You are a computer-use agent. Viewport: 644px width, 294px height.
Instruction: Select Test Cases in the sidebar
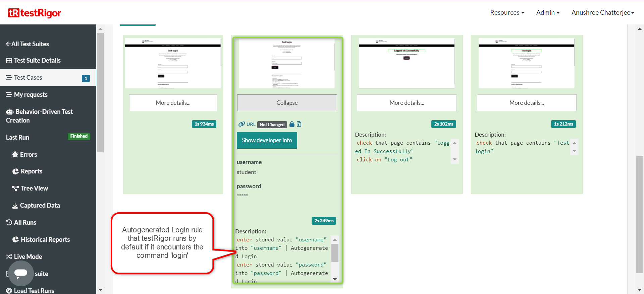[28, 78]
